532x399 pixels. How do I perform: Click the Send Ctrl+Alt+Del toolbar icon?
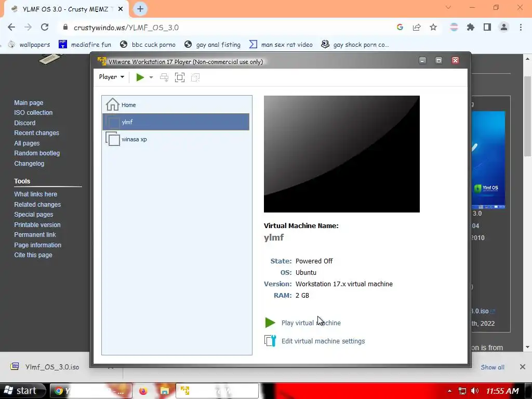coord(164,77)
